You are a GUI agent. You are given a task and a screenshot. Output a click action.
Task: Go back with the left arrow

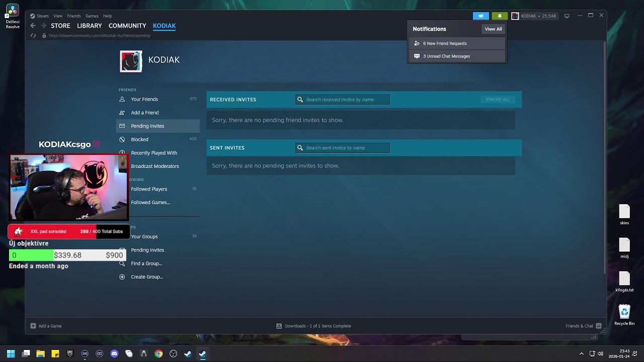tap(33, 26)
